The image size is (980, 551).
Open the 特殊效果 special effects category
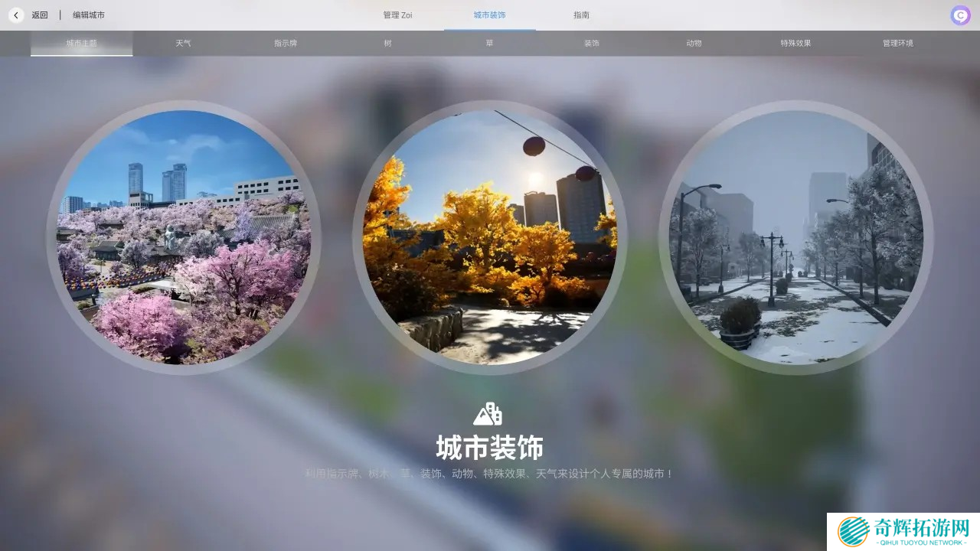795,44
